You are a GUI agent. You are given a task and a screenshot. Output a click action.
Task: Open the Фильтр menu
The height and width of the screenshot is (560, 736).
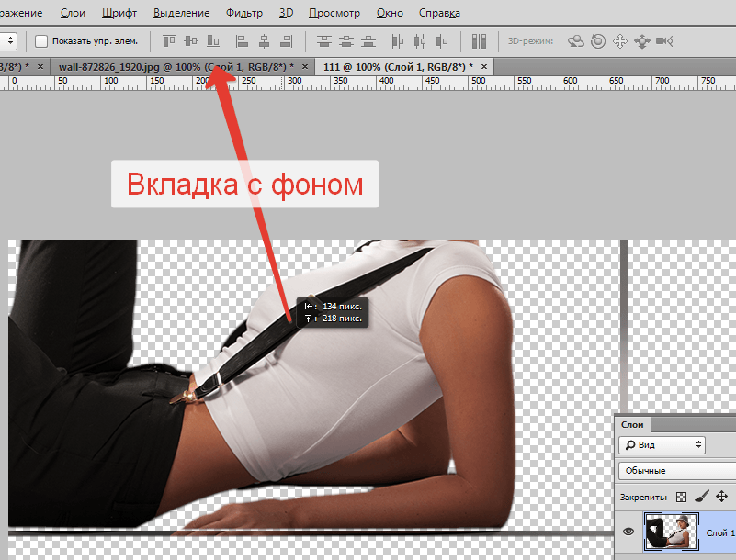[243, 13]
